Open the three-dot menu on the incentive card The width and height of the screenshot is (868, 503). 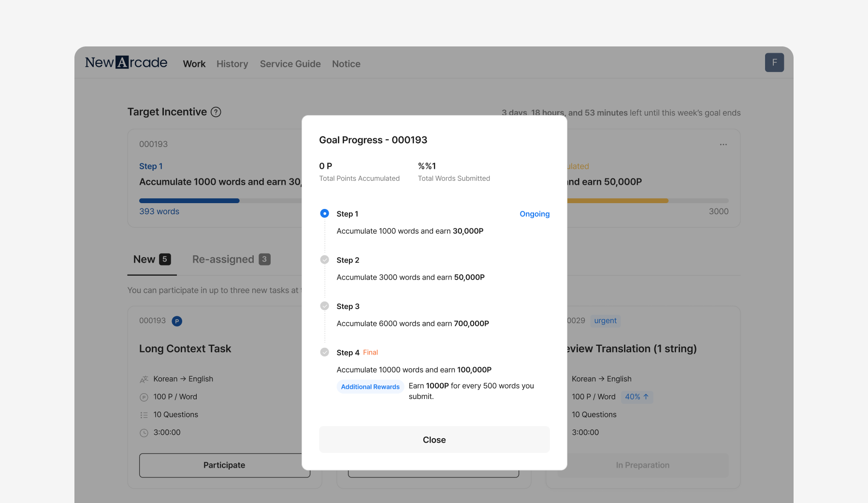[x=723, y=145]
